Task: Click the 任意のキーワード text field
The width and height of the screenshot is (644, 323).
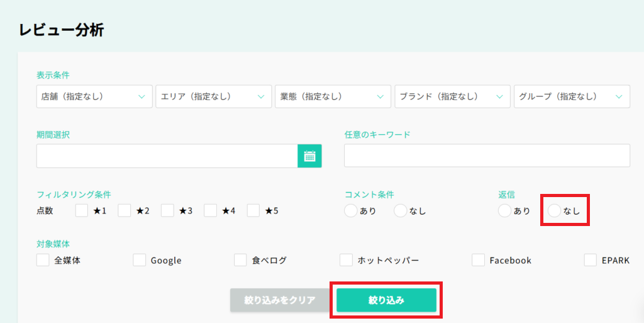Action: (x=487, y=156)
